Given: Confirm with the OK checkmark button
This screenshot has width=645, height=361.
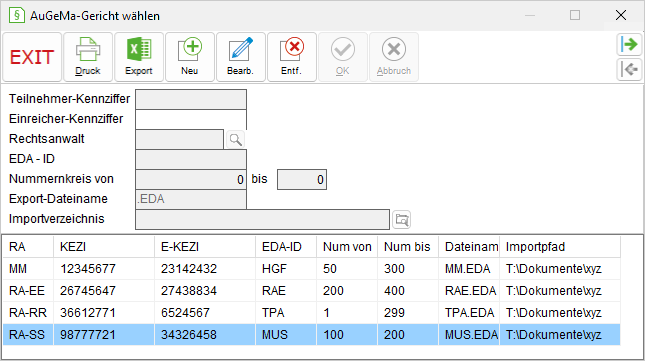Looking at the screenshot, I should 343,57.
